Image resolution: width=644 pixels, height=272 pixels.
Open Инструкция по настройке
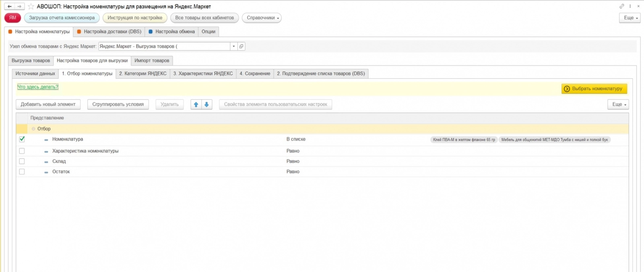tap(135, 18)
